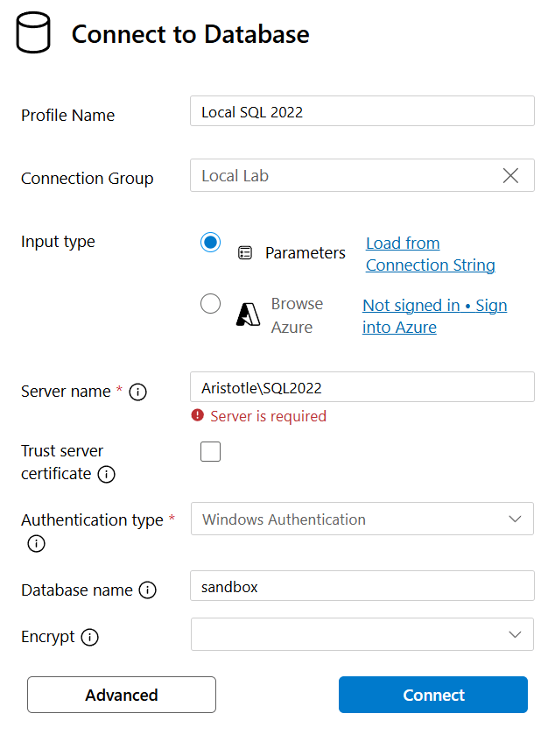Select the Parameters input type radio
555x756 pixels.
210,243
